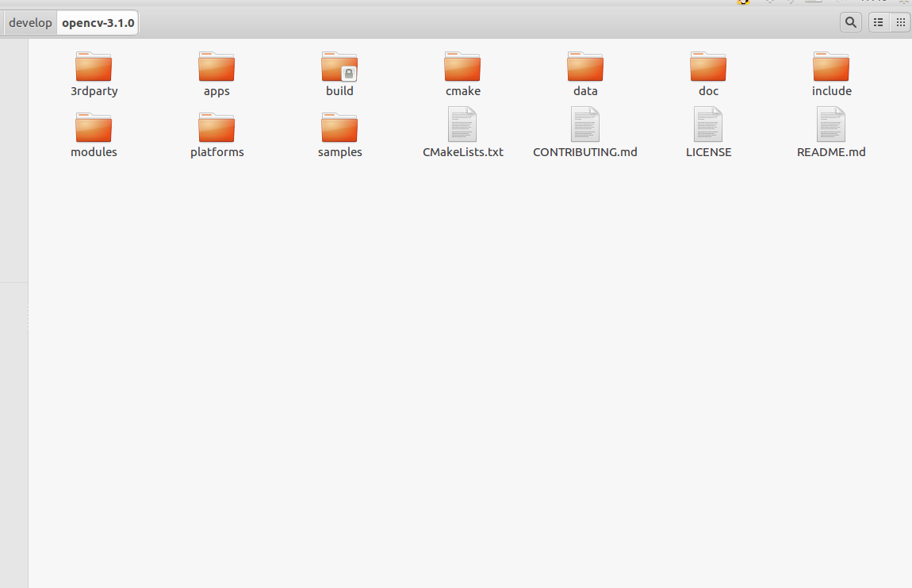The image size is (912, 588).
Task: Click the include folder name
Action: [832, 91]
